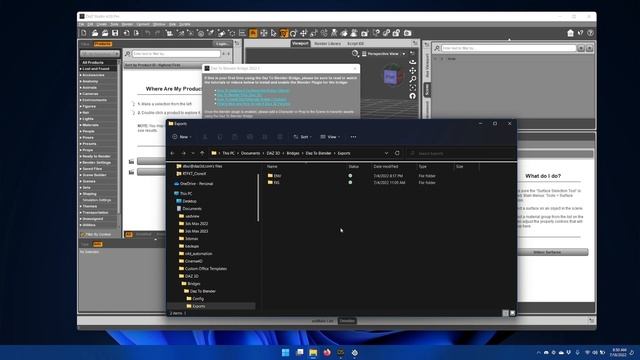Open Explorer New dropdown
This screenshot has height=360, width=640.
coord(182,137)
